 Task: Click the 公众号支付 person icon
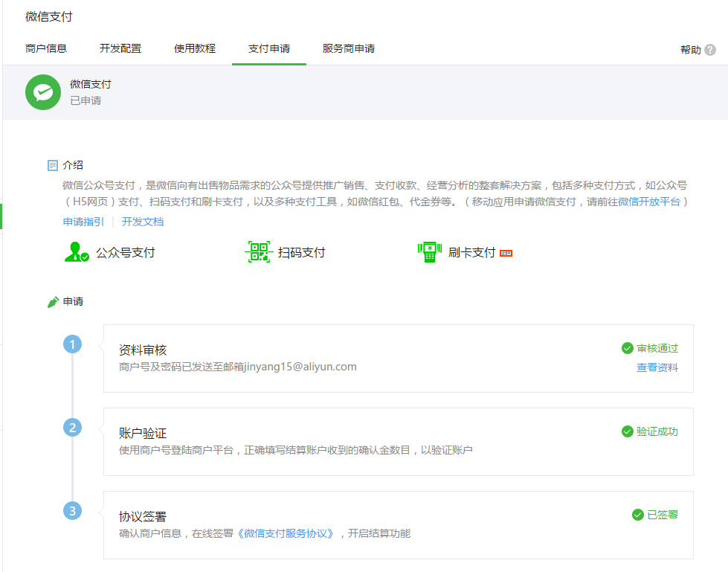coord(77,252)
